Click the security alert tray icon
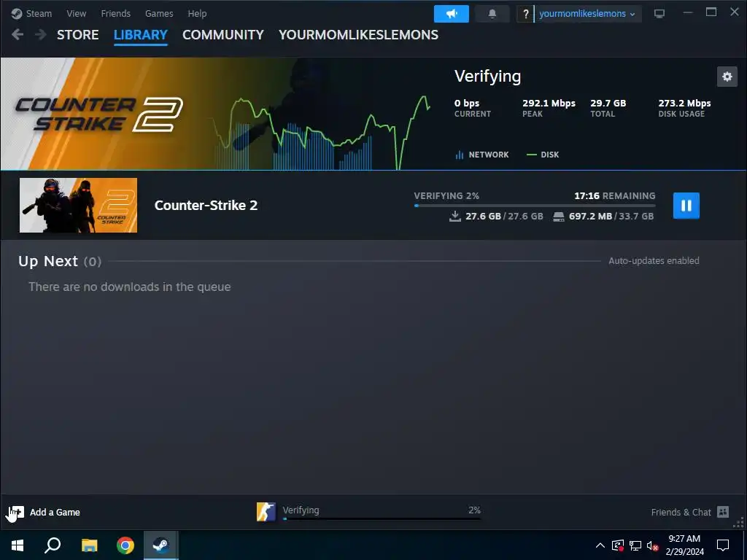 618,545
